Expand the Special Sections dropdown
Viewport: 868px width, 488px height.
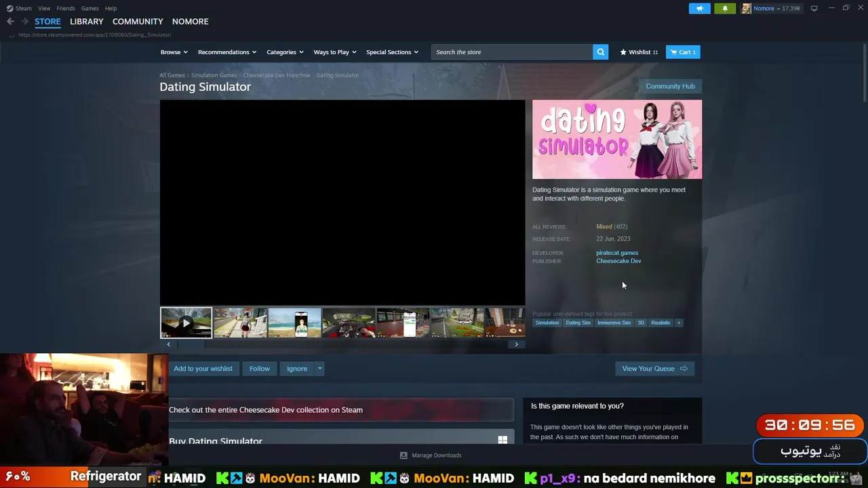pos(392,52)
